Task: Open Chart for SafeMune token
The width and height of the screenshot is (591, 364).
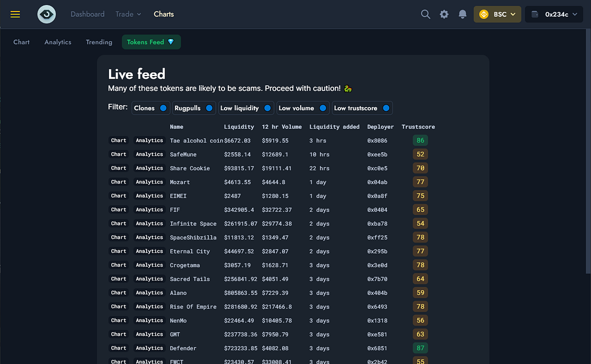Action: 118,154
